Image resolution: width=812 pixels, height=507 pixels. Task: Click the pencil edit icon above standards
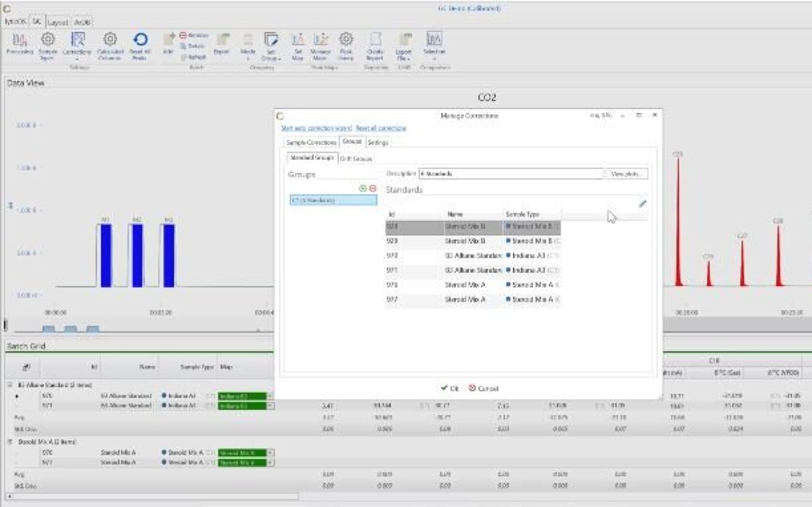pyautogui.click(x=642, y=204)
